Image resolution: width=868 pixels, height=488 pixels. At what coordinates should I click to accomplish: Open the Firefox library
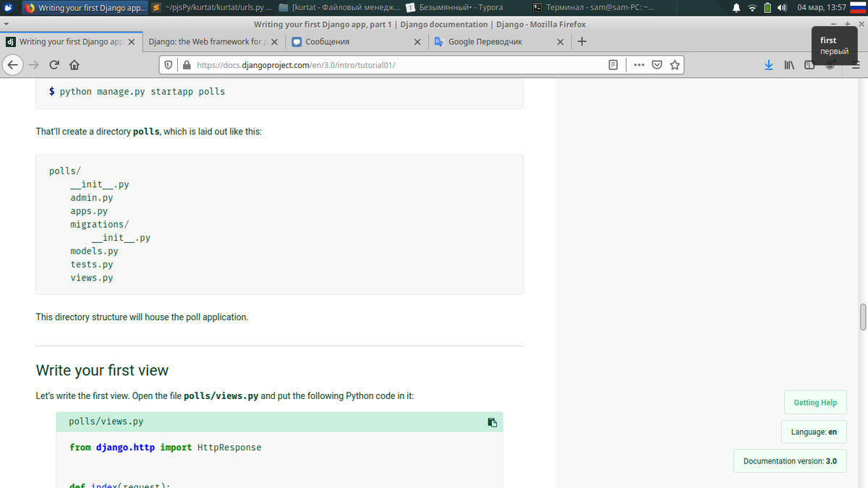click(789, 64)
